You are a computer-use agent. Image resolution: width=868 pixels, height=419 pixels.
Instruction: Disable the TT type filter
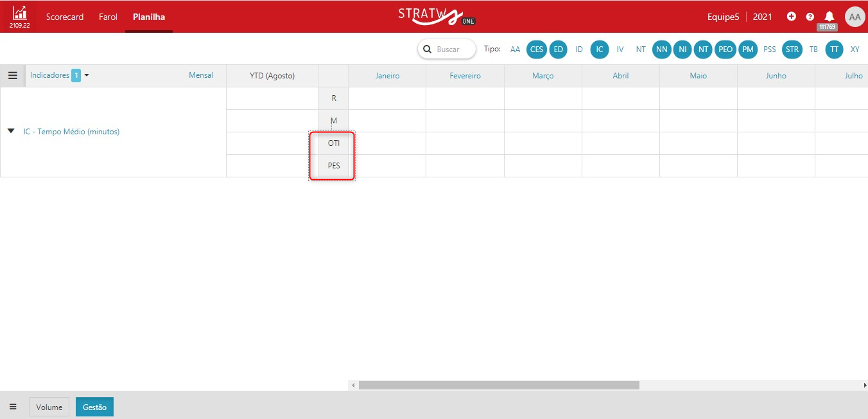pyautogui.click(x=834, y=49)
